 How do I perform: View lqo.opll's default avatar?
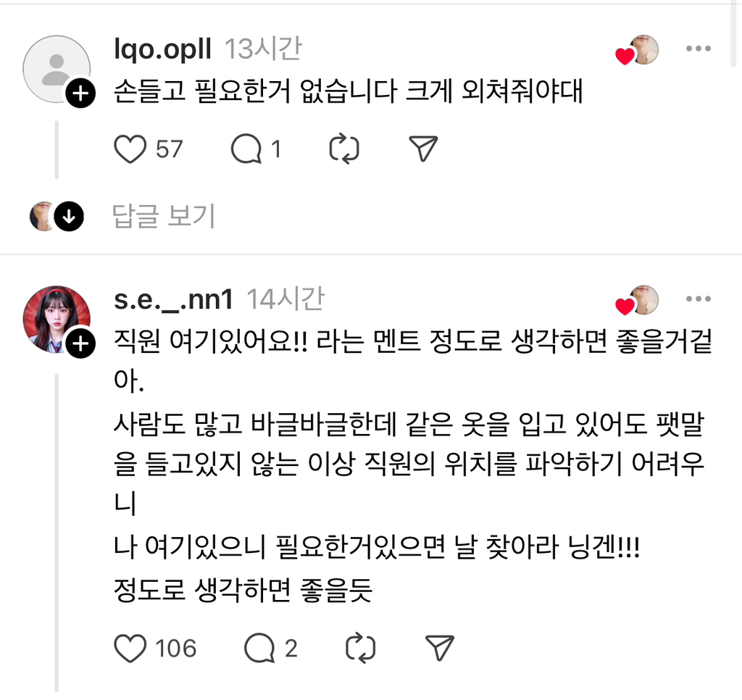click(57, 69)
